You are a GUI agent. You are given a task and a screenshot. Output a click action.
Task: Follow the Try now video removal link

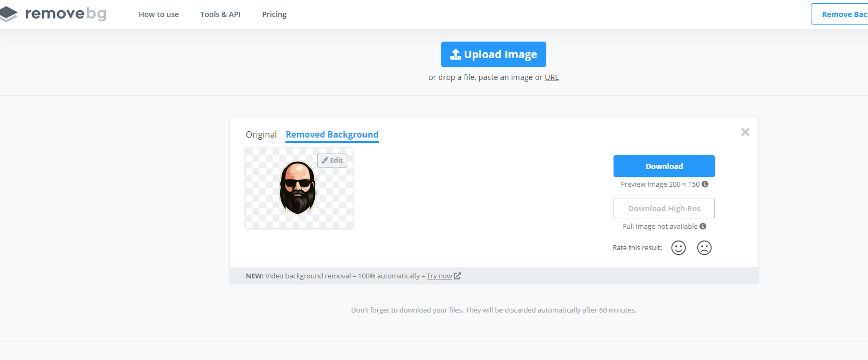coord(439,276)
